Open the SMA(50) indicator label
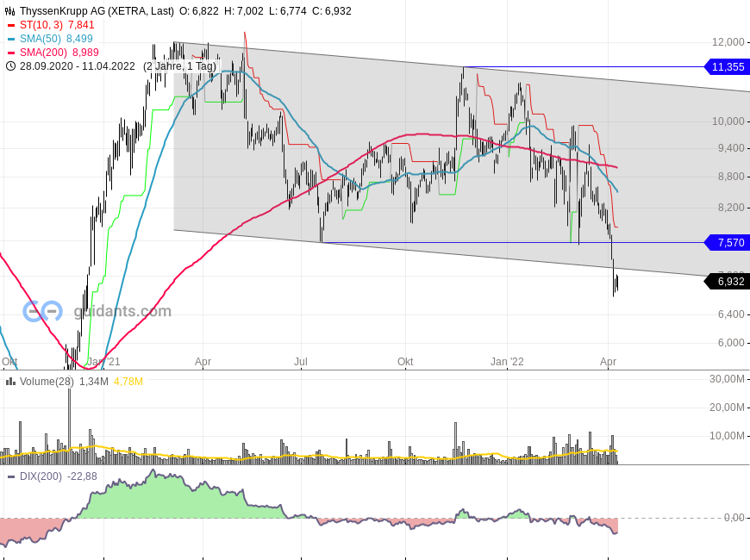The height and width of the screenshot is (560, 750). tap(41, 39)
